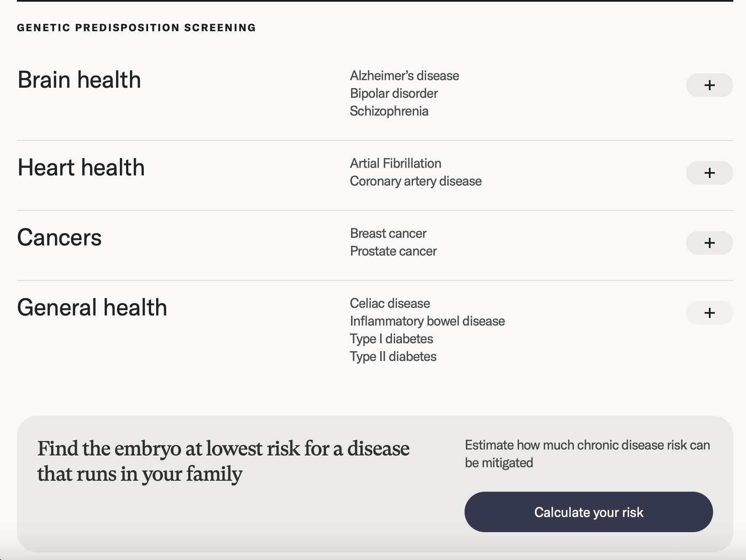The height and width of the screenshot is (560, 746).
Task: Click Coronary artery disease item
Action: [x=416, y=181]
